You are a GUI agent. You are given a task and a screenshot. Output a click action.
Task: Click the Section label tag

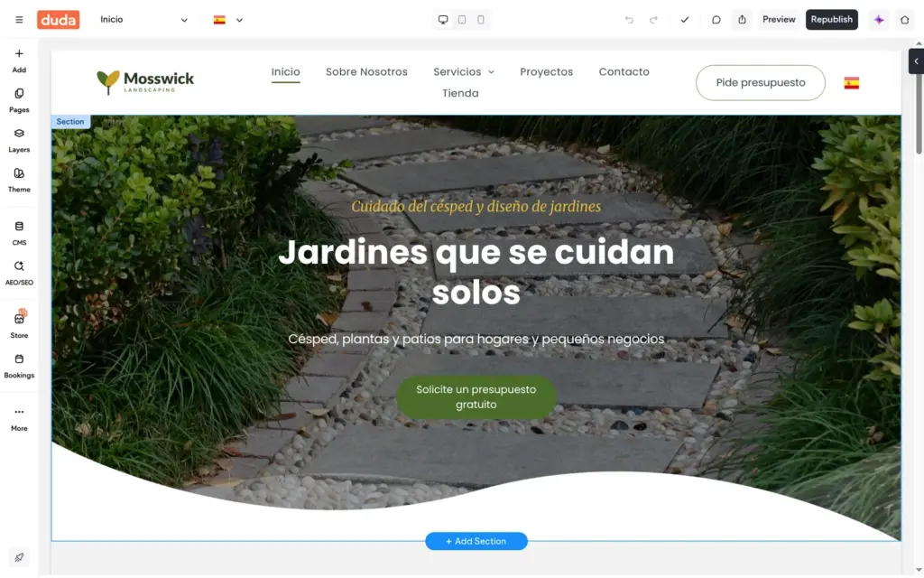(70, 122)
